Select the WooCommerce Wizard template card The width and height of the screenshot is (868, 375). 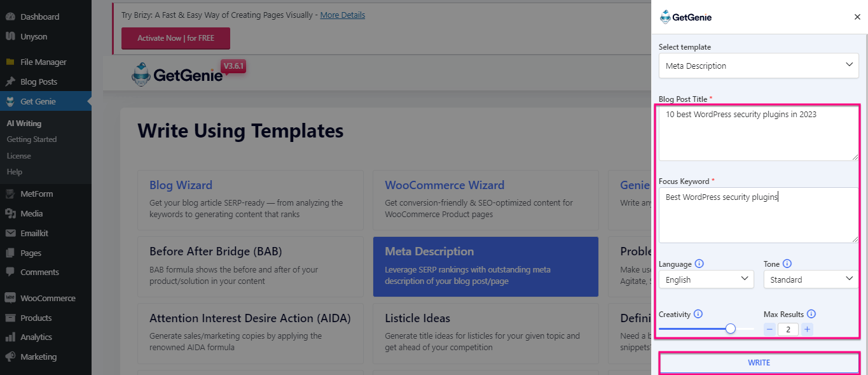click(x=486, y=200)
